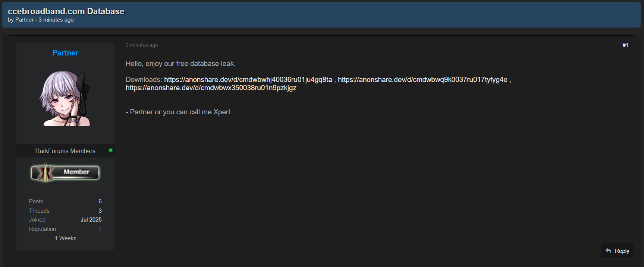Screen dimensions: 644x267
Task: Open the #1 post permalink
Action: (625, 45)
